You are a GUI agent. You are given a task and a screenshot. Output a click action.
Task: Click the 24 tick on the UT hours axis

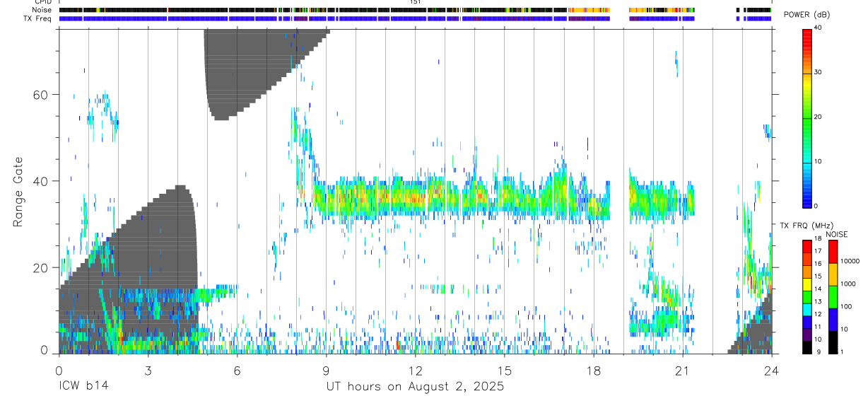[771, 371]
